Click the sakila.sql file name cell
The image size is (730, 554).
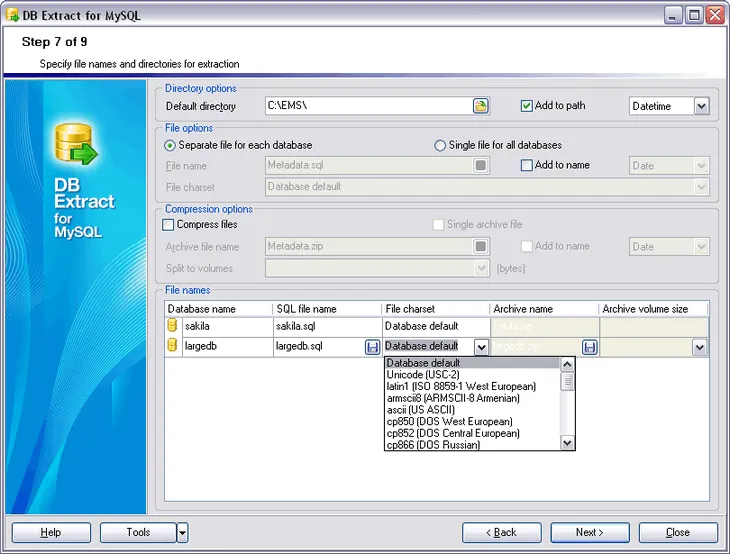[x=327, y=326]
